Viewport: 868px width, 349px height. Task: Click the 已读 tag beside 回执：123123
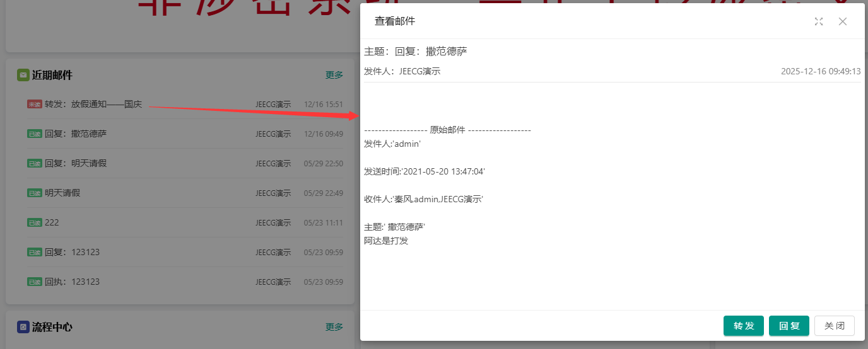35,282
